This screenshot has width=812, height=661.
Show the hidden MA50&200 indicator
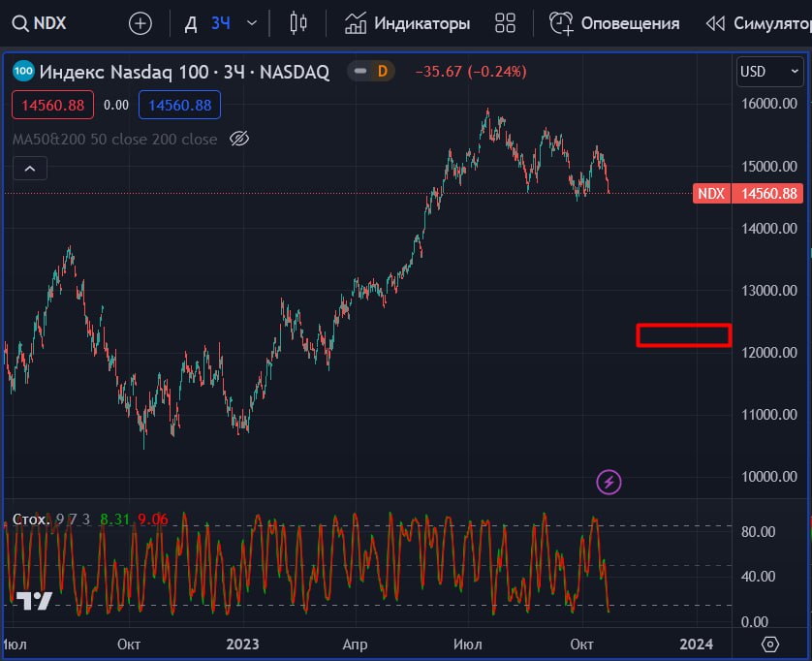(x=239, y=139)
